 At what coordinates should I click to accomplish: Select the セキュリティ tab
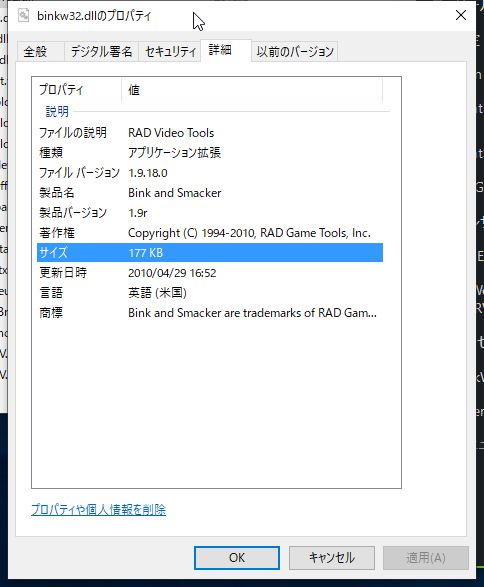(170, 51)
